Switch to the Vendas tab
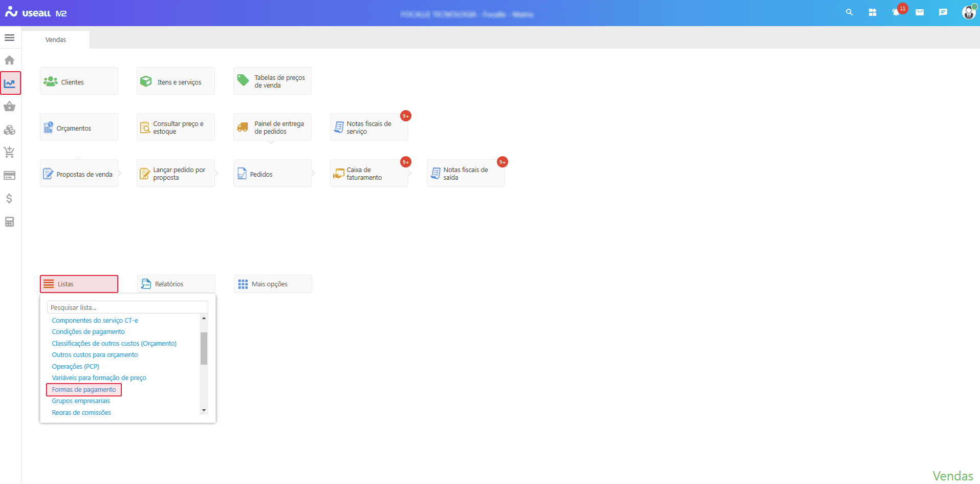Screen dimensions: 980x484 pos(56,40)
